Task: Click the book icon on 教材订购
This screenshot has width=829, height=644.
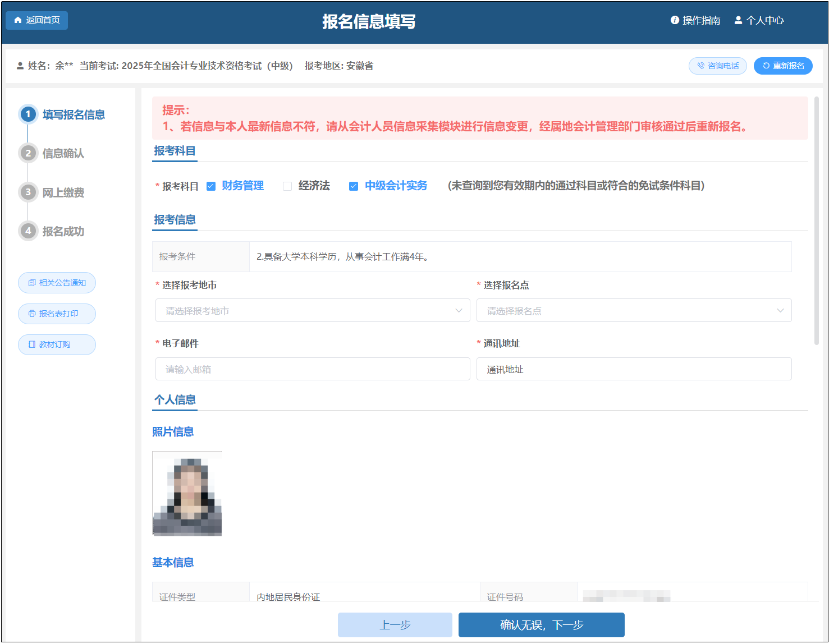Action: click(32, 344)
